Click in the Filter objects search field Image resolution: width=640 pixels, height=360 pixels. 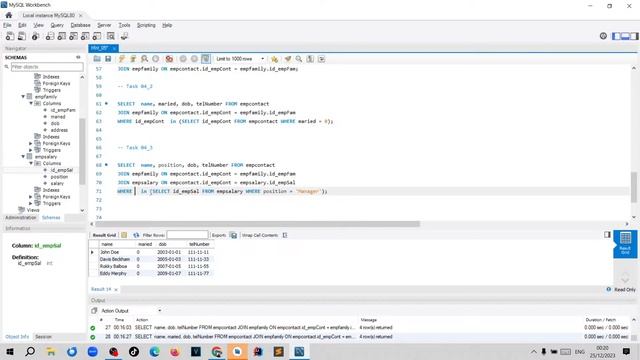click(47, 67)
